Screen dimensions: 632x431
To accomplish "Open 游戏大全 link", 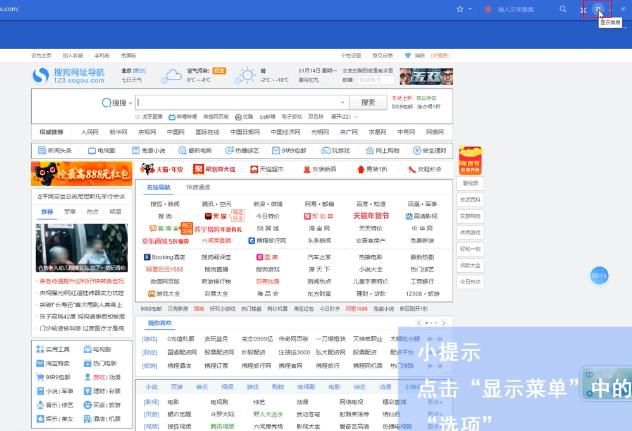I will click(164, 294).
